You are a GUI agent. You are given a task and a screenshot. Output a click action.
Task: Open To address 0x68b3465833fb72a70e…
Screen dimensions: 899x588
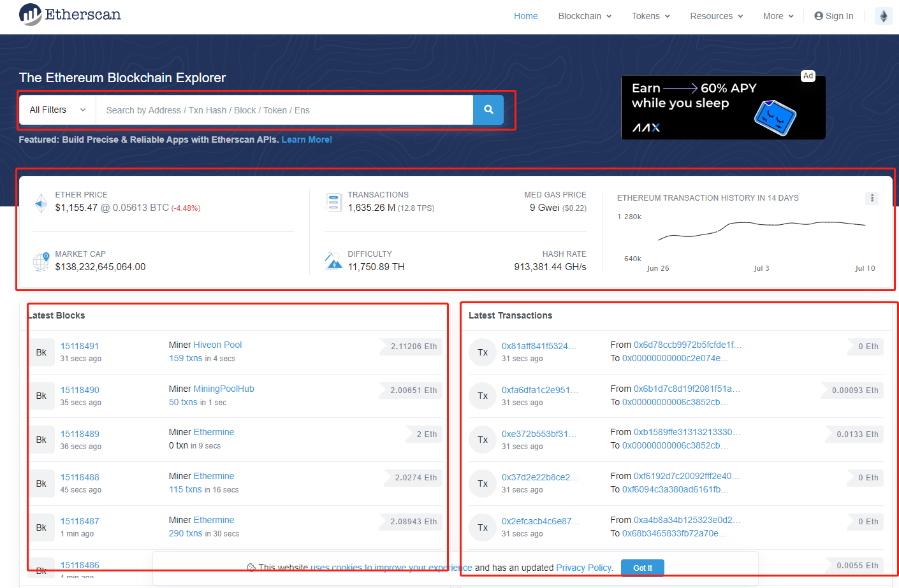coord(674,533)
